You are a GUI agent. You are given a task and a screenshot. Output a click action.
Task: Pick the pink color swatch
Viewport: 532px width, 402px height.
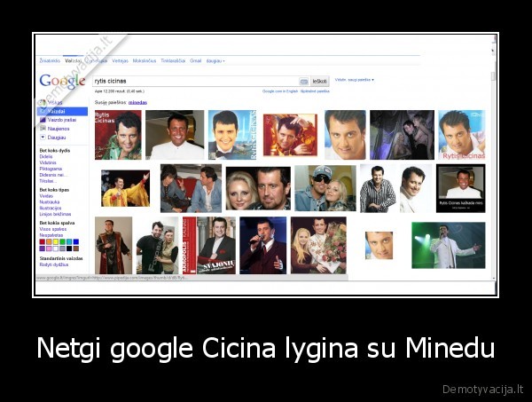[49, 248]
